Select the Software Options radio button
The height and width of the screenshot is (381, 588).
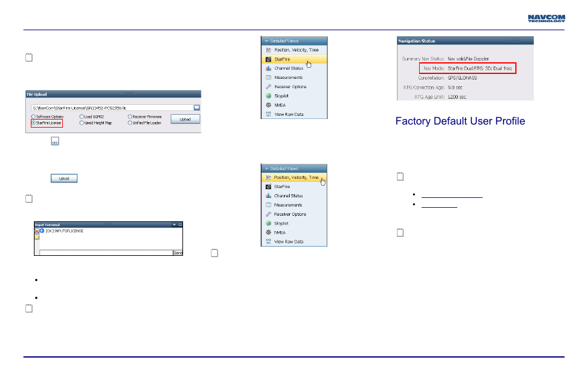[33, 117]
